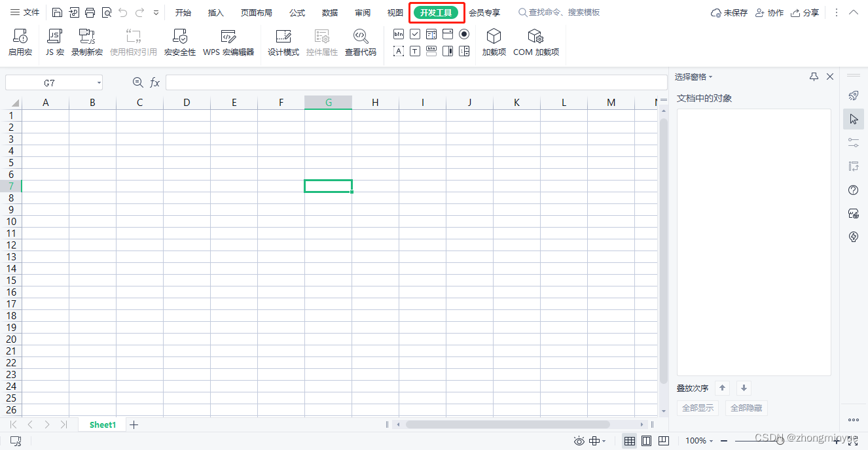Switch to the 页面布局 tab
The height and width of the screenshot is (450, 868).
point(257,12)
